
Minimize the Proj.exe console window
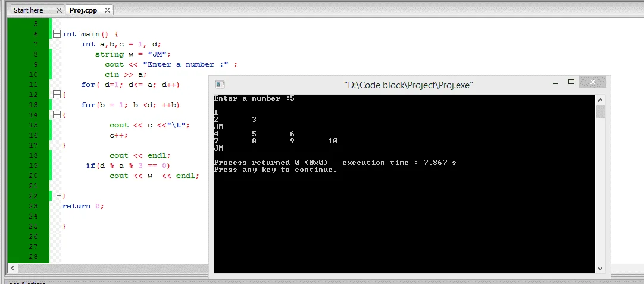[555, 83]
